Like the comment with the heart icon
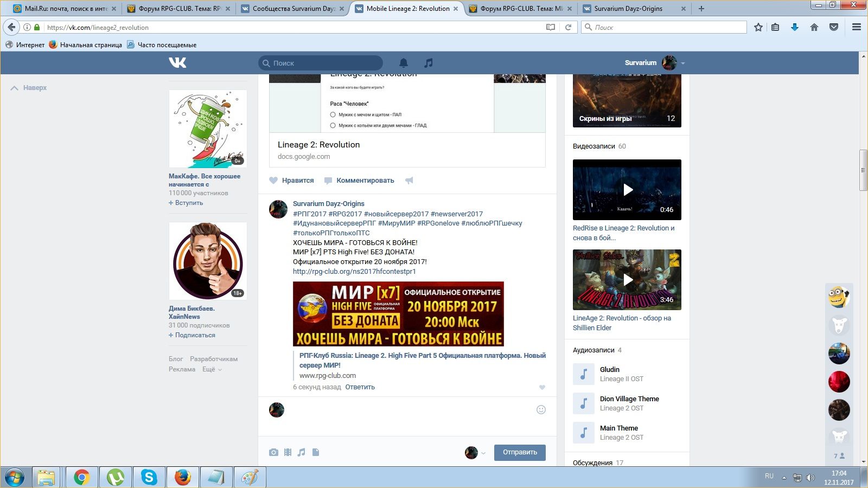This screenshot has width=868, height=488. 542,387
